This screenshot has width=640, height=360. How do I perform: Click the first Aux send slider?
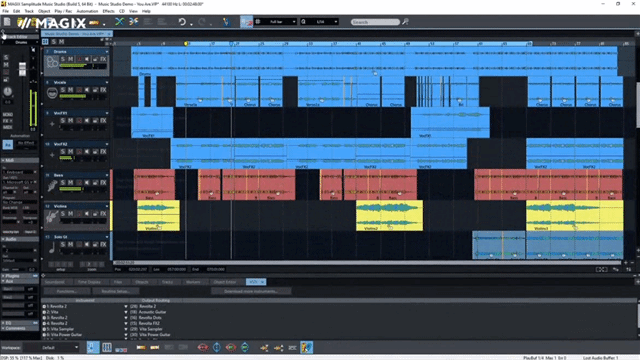pos(13,289)
